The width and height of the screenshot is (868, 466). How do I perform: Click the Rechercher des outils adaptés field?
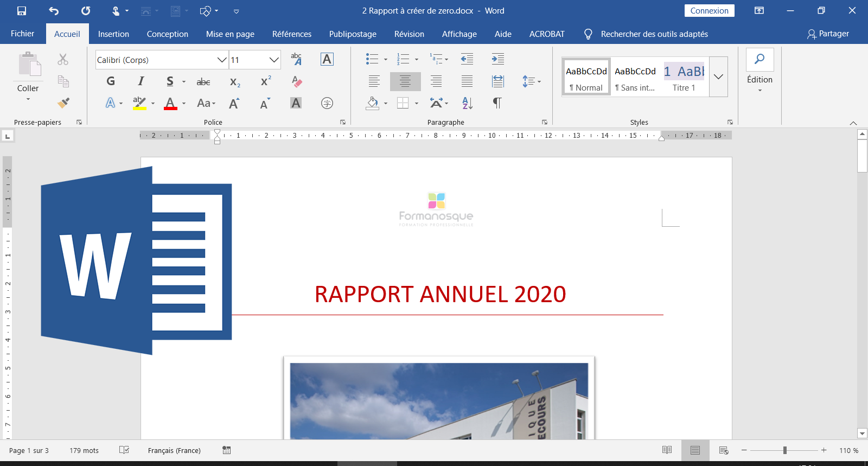(654, 34)
